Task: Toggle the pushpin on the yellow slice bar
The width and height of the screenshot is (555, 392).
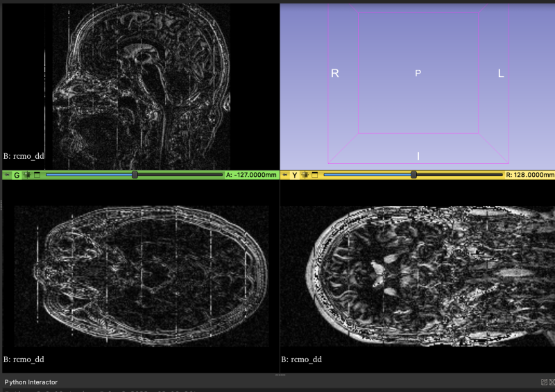Action: point(285,175)
